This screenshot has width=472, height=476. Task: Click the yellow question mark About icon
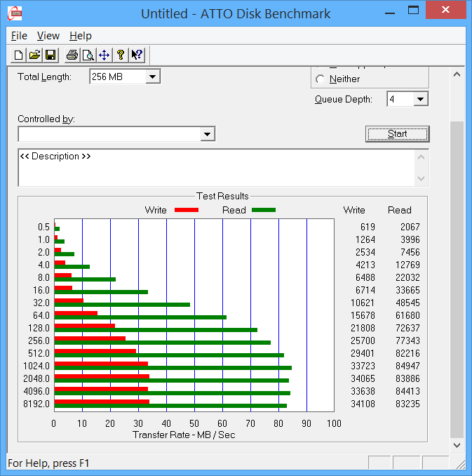coord(121,55)
